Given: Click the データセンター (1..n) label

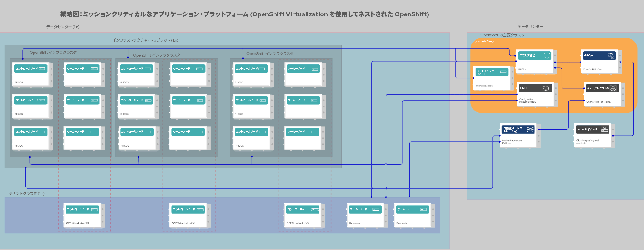Looking at the screenshot, I should [x=63, y=27].
